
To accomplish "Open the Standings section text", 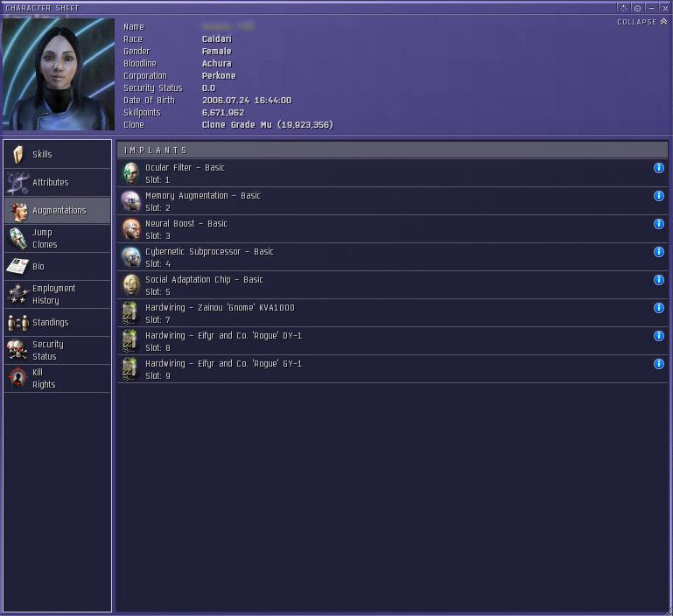I will coord(50,322).
